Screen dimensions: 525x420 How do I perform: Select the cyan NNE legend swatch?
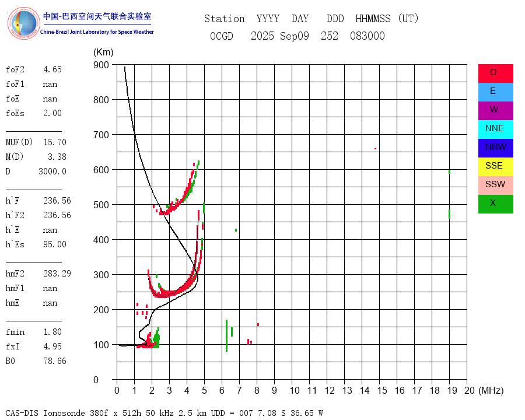point(495,129)
